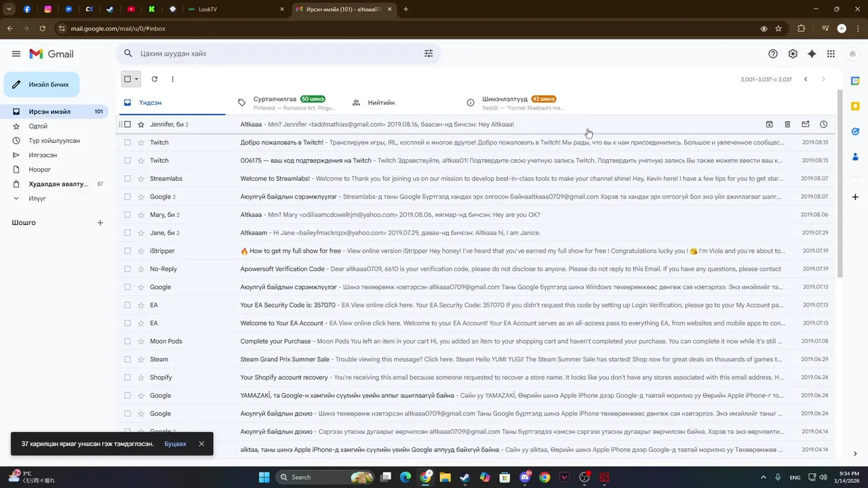Open Google Keep in the side panel
The image size is (868, 488).
click(x=855, y=106)
